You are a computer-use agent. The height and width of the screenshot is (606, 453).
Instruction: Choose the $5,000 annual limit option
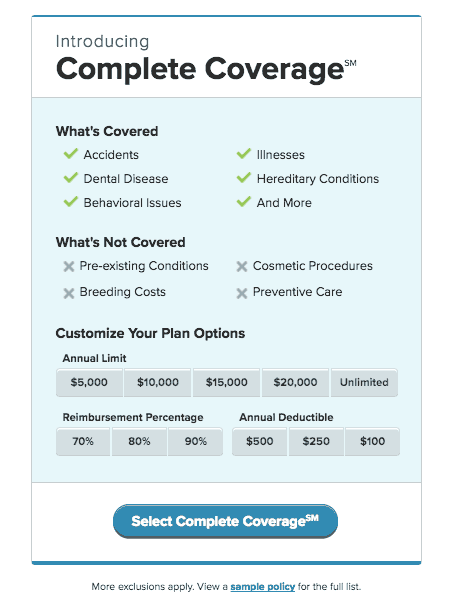89,383
